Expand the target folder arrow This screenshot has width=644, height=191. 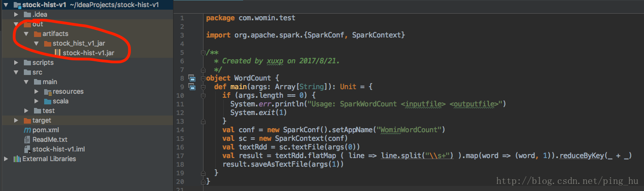(16, 120)
